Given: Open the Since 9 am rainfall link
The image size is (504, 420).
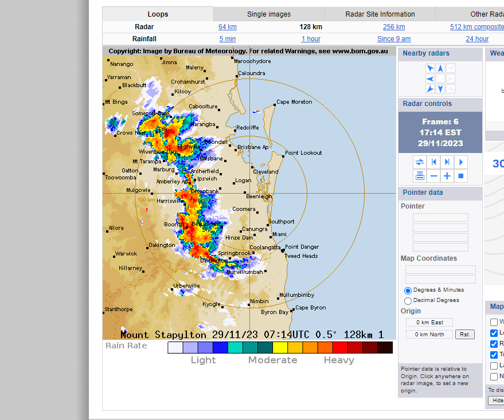Looking at the screenshot, I should pos(394,39).
